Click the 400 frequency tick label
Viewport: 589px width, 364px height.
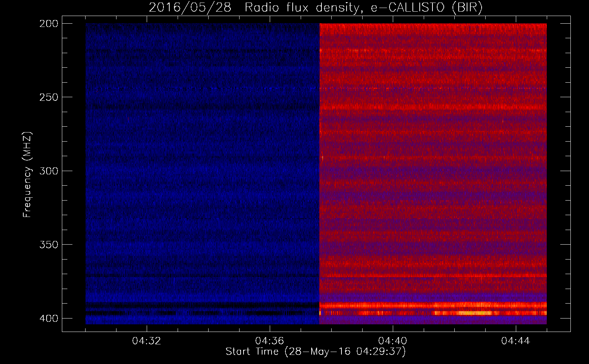coord(49,318)
